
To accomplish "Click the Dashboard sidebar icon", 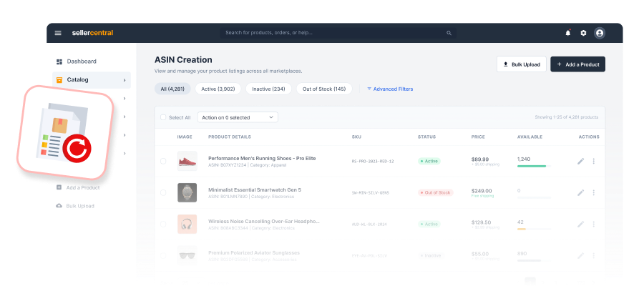I will coord(59,61).
